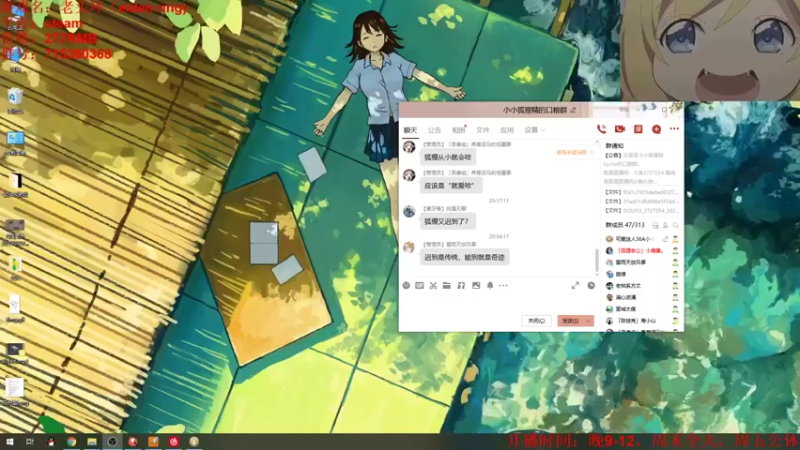The image size is (800, 450).
Task: Launch Chrome from the taskbar
Action: pyautogui.click(x=71, y=442)
